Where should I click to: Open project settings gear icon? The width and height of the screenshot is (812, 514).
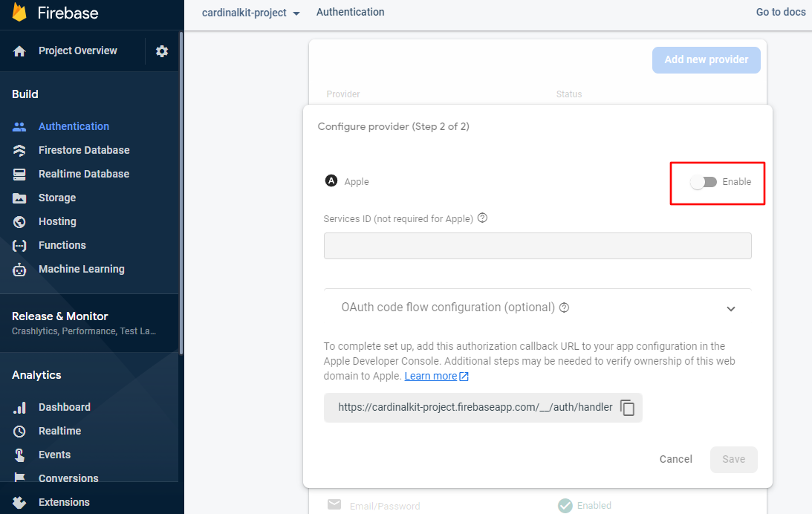(162, 51)
